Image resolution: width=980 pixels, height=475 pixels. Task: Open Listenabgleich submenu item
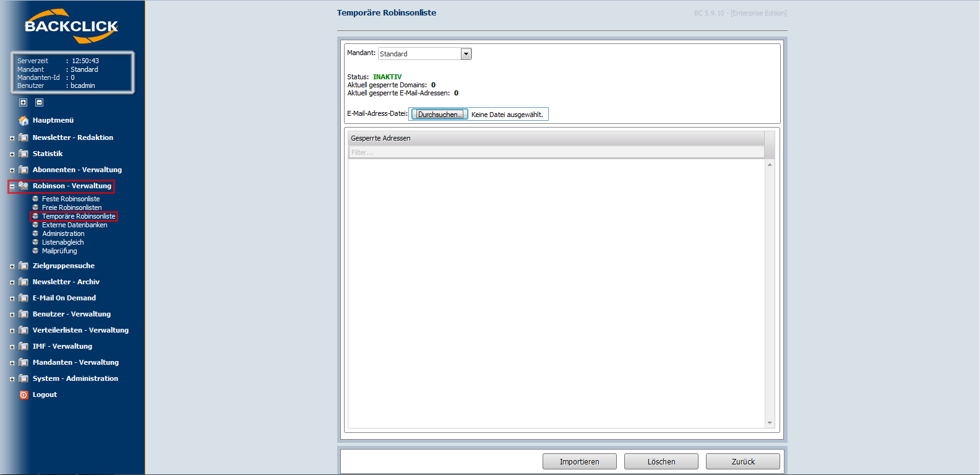pyautogui.click(x=62, y=242)
